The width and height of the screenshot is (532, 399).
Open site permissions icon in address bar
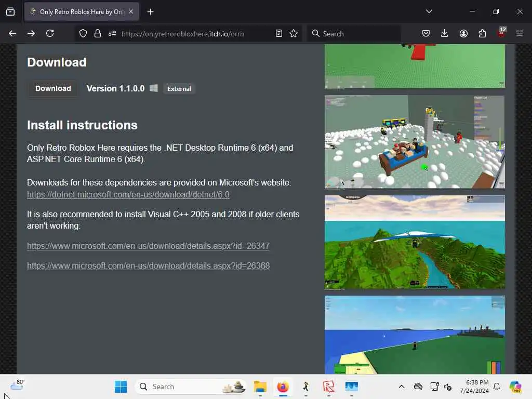[x=112, y=33]
